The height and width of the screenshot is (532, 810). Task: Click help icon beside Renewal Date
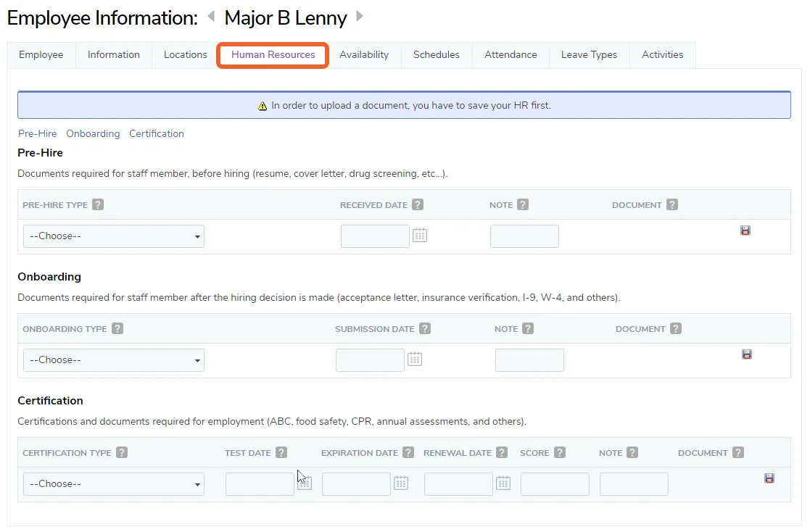[502, 452]
